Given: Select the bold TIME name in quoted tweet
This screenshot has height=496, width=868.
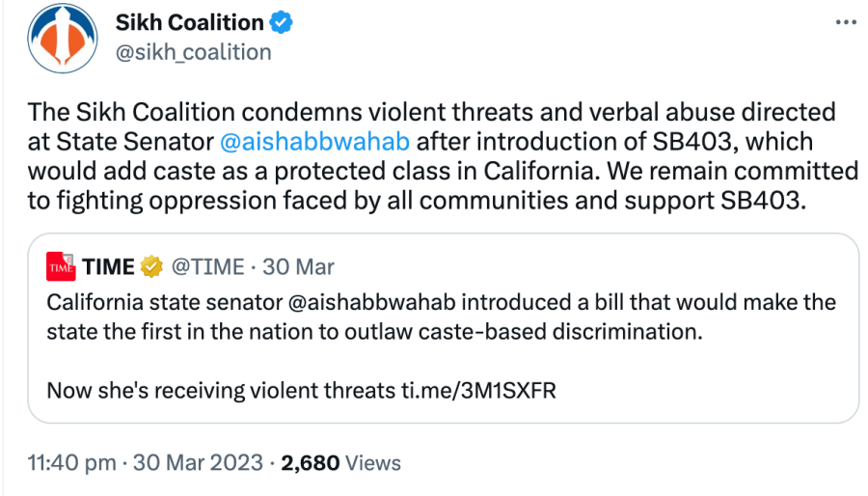Looking at the screenshot, I should [108, 265].
